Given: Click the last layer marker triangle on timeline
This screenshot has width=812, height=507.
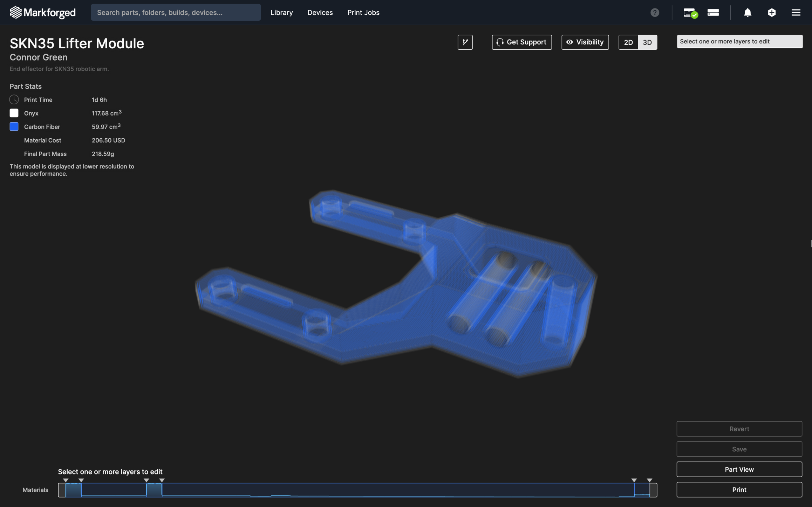Looking at the screenshot, I should 649,480.
